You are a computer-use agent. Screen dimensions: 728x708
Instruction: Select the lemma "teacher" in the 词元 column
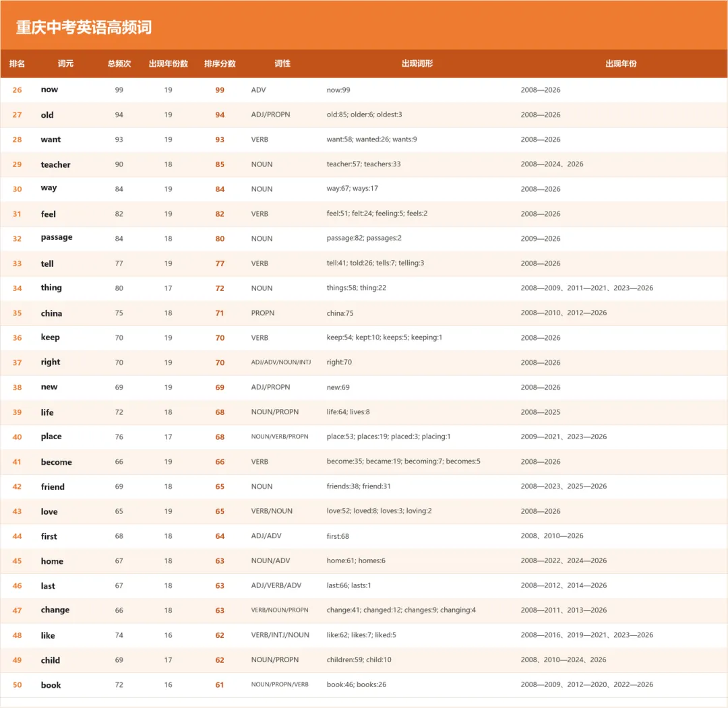56,164
